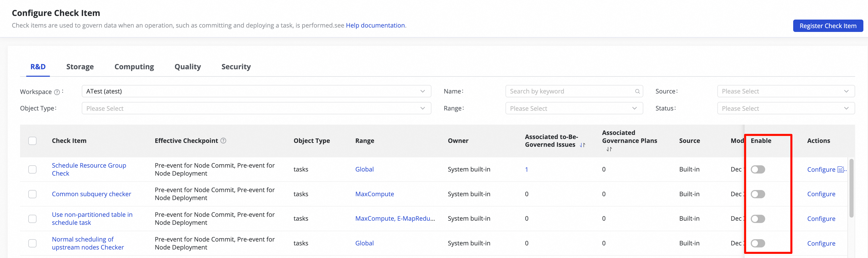Sort by Associated to-Be-Governed Issues
The height and width of the screenshot is (258, 868).
click(582, 145)
